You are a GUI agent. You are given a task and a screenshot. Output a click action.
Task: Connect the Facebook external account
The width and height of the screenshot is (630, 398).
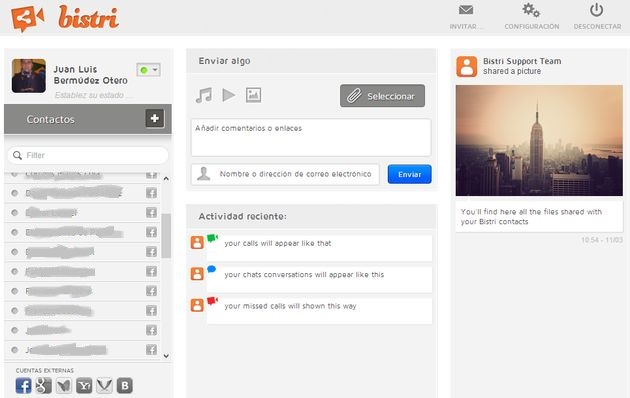coord(23,386)
